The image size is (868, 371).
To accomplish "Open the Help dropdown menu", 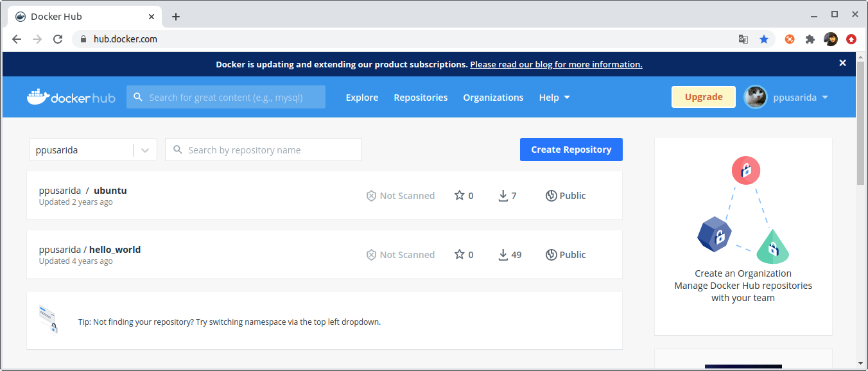I will 555,98.
